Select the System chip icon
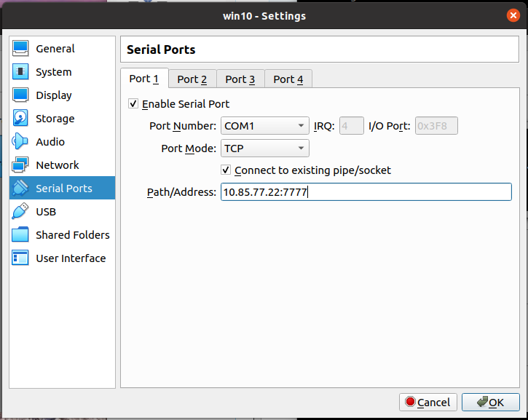This screenshot has width=528, height=420. pos(21,72)
